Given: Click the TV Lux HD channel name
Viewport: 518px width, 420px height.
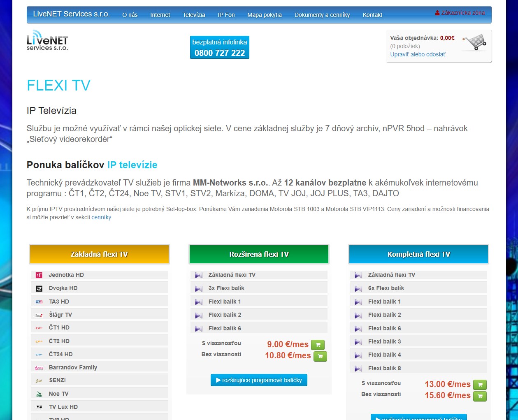Looking at the screenshot, I should click(63, 407).
